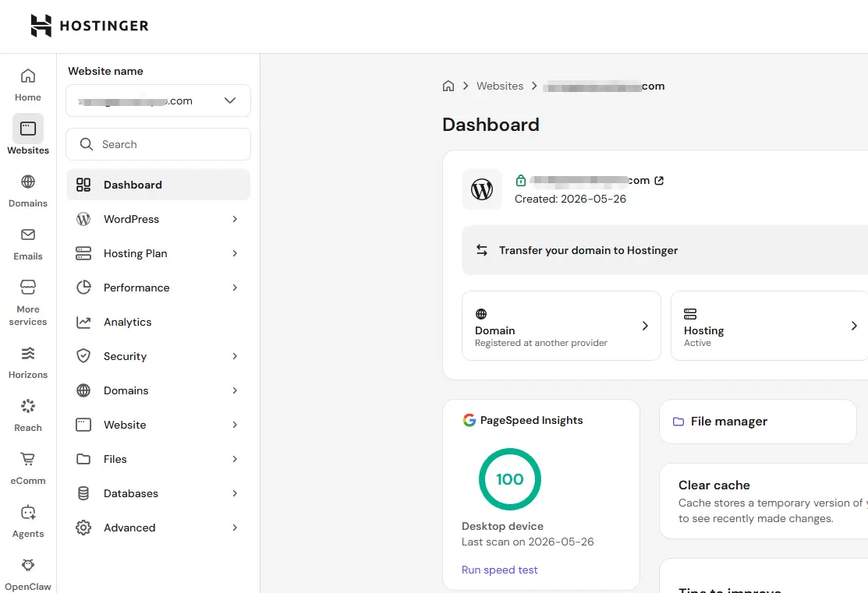
Task: Click the Analytics chart icon
Action: coord(83,322)
